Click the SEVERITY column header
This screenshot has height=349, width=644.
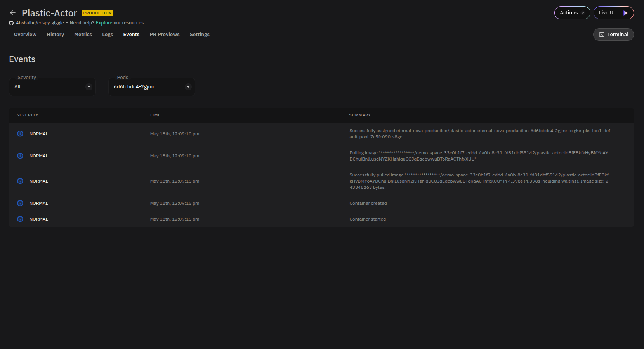pos(28,115)
